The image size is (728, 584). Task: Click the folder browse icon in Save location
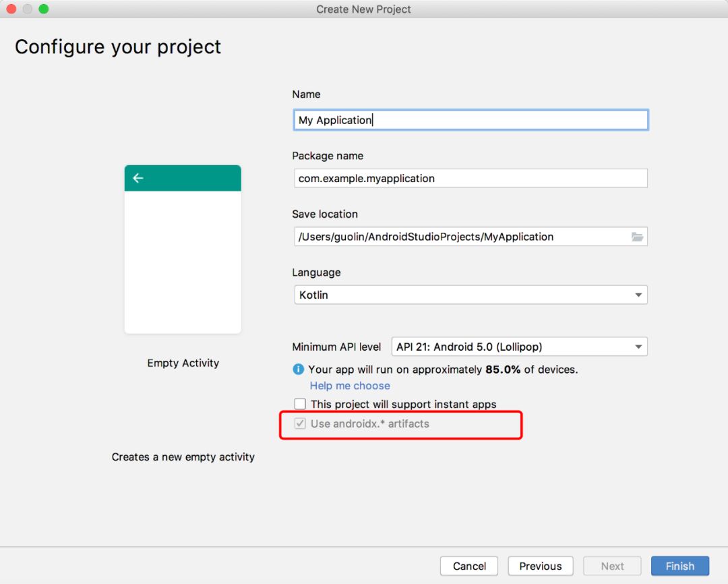tap(637, 237)
